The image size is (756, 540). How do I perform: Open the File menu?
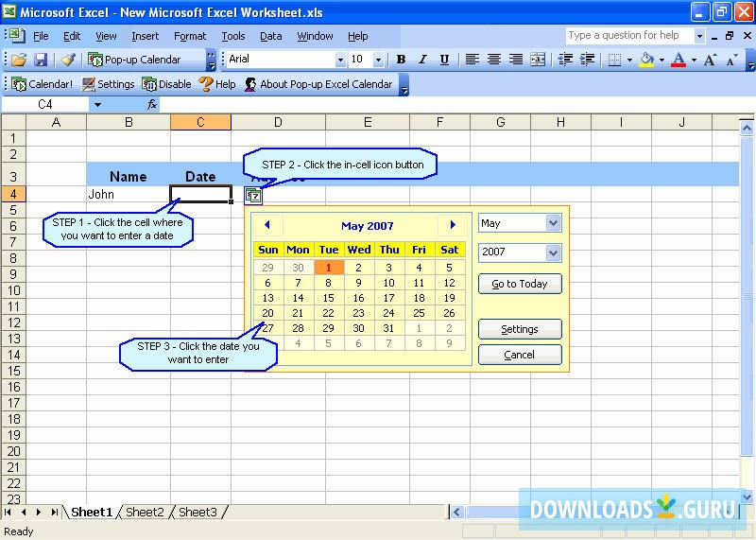point(41,36)
